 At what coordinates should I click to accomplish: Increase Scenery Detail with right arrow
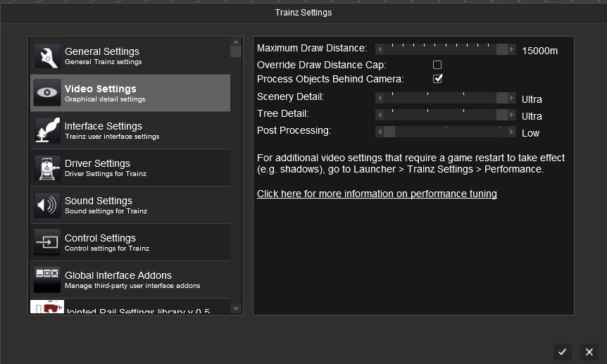coord(511,99)
